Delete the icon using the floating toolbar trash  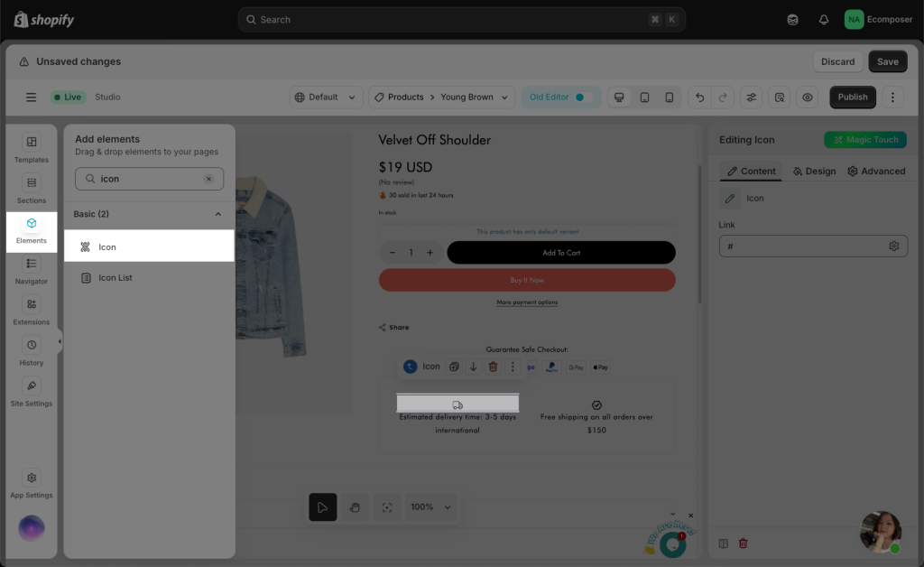click(493, 367)
